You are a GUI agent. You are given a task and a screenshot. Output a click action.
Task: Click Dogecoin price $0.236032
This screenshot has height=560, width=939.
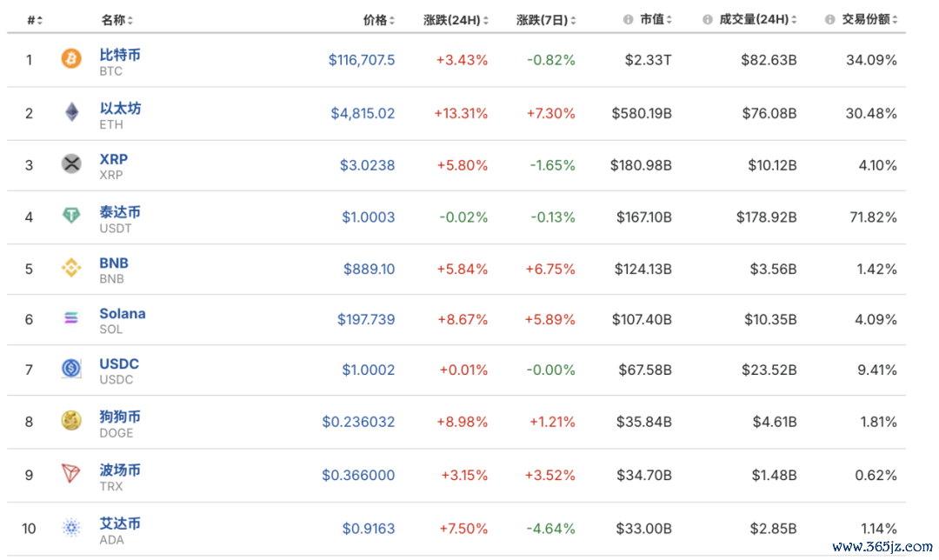(359, 423)
